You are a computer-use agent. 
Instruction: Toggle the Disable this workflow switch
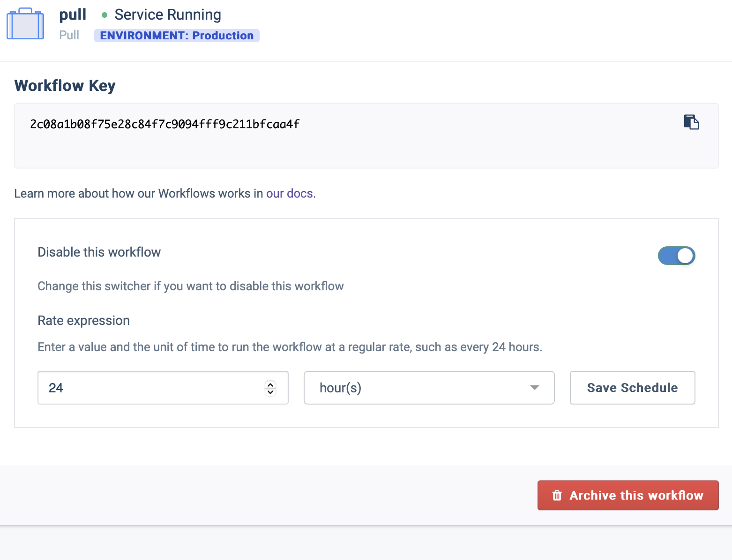pyautogui.click(x=676, y=256)
